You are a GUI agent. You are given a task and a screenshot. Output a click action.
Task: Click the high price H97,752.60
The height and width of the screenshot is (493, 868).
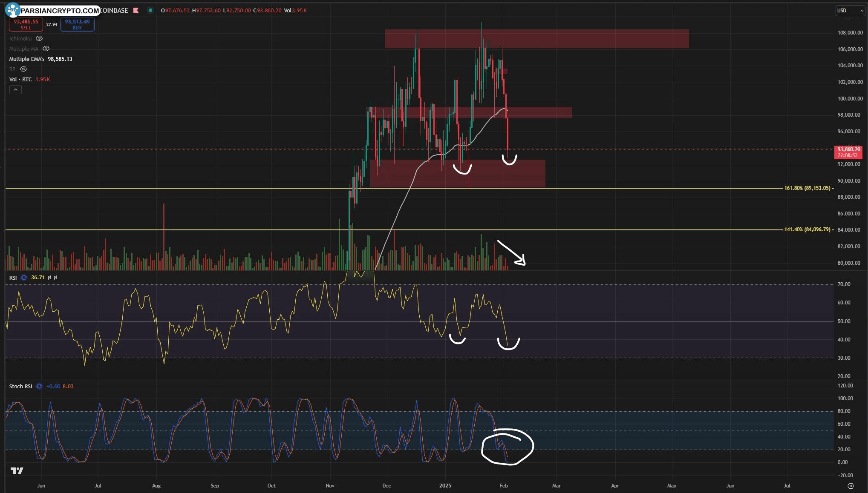pos(206,10)
